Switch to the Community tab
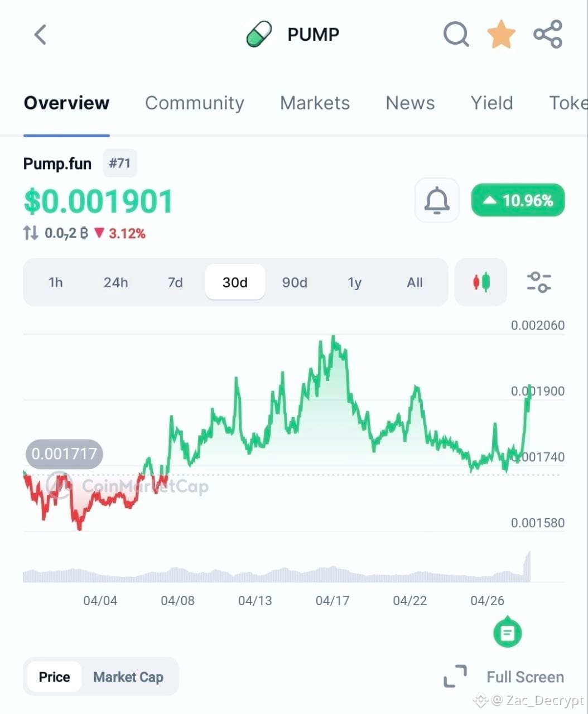The height and width of the screenshot is (714, 588). [195, 103]
